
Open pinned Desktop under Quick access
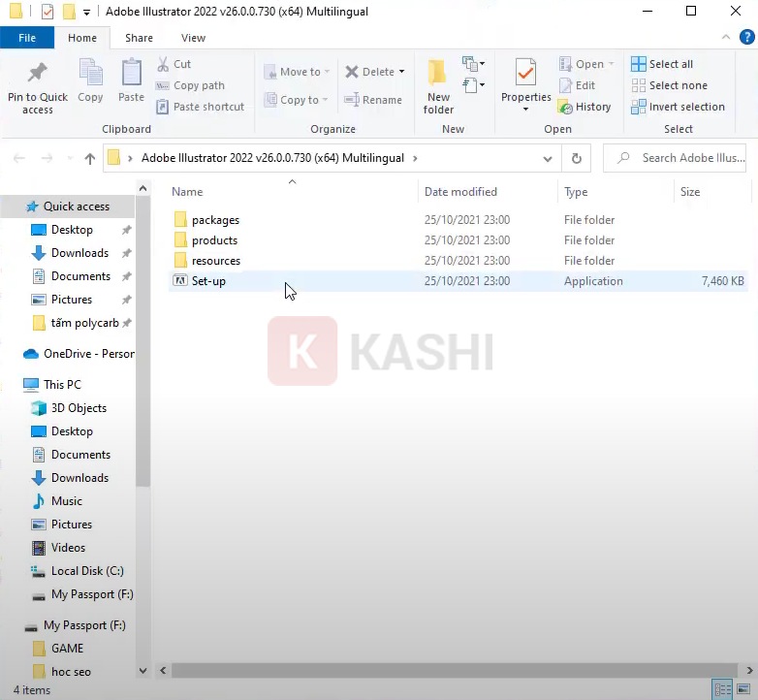coord(72,230)
